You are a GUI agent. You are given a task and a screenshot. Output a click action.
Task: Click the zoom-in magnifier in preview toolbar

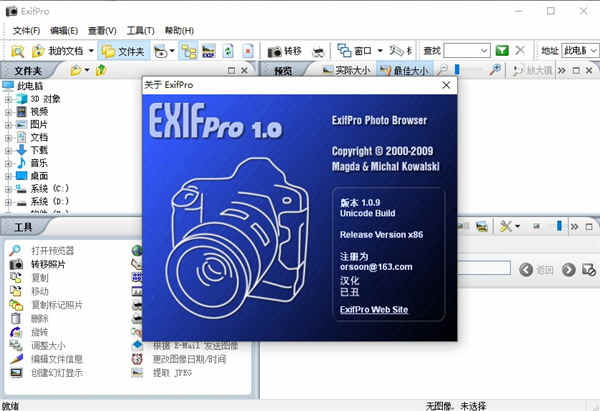(495, 70)
